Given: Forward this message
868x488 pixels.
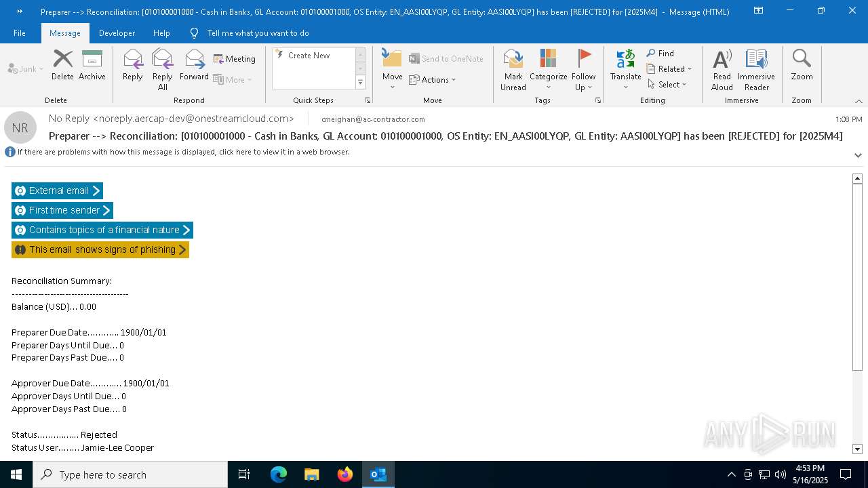Looking at the screenshot, I should click(194, 65).
